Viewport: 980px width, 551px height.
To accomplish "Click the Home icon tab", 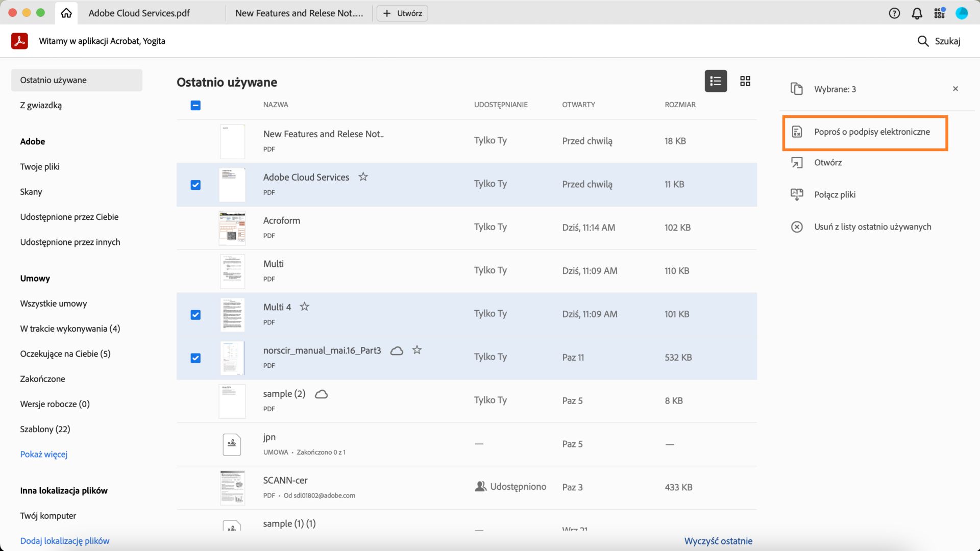I will (66, 13).
